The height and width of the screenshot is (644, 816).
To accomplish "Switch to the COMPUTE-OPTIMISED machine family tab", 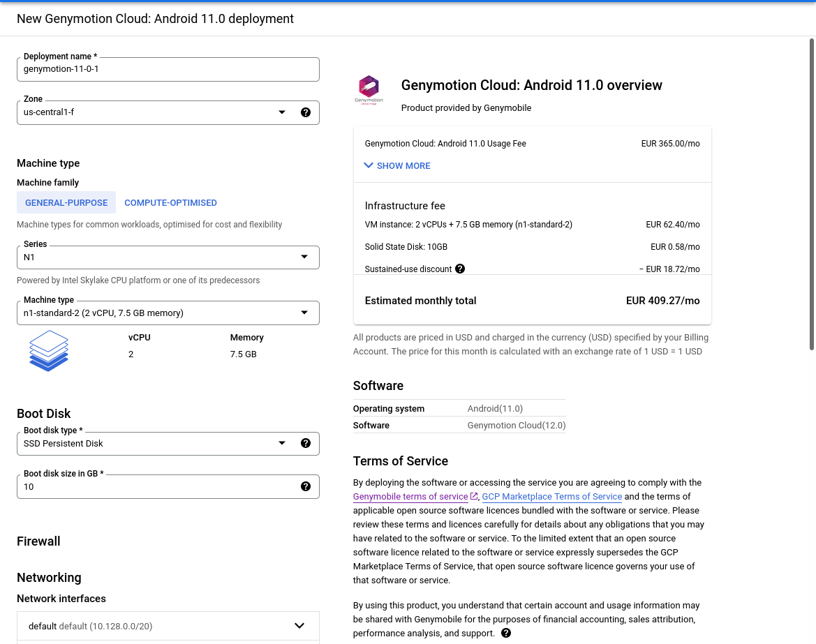I will (170, 202).
